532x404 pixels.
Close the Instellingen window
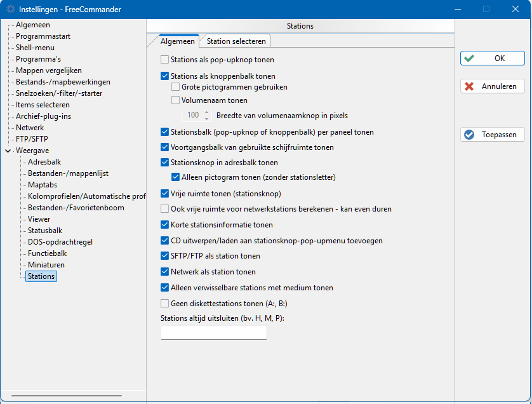point(515,9)
